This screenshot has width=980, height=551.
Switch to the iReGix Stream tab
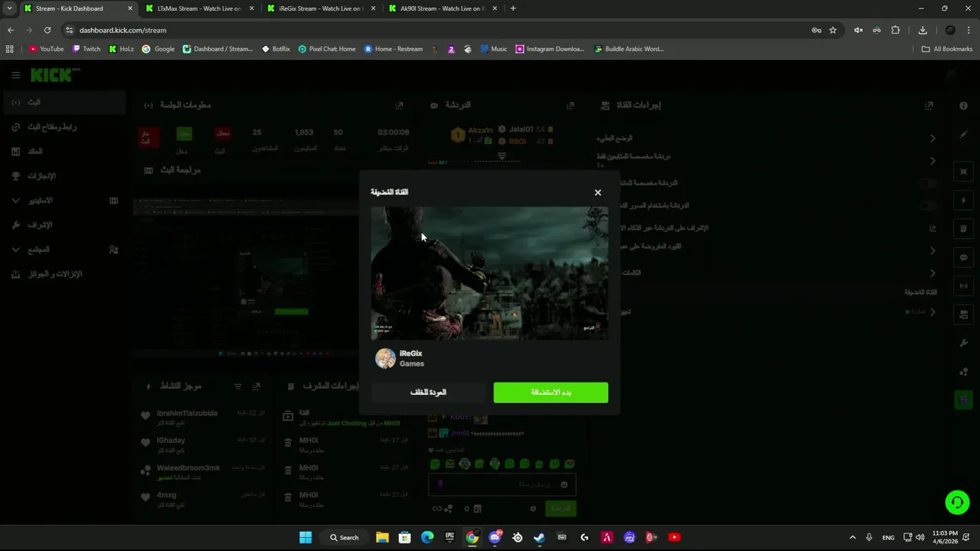coord(321,8)
